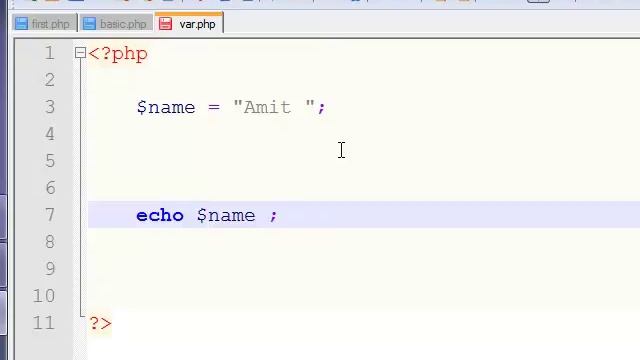
Task: Click line number 11 in the margin
Action: tap(44, 322)
